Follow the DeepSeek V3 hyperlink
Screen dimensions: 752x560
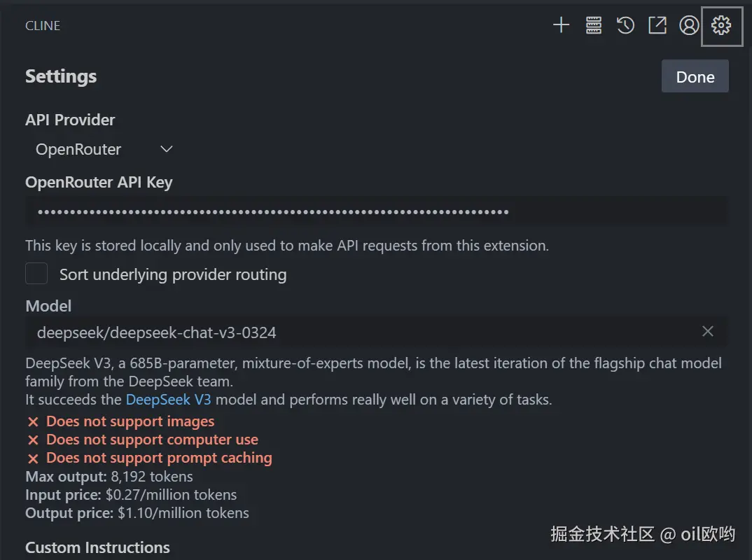coord(168,400)
